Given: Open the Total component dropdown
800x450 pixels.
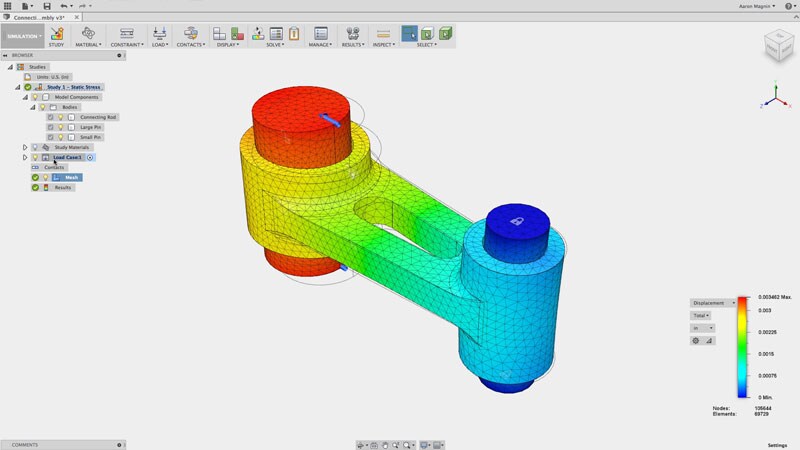Looking at the screenshot, I should (701, 316).
